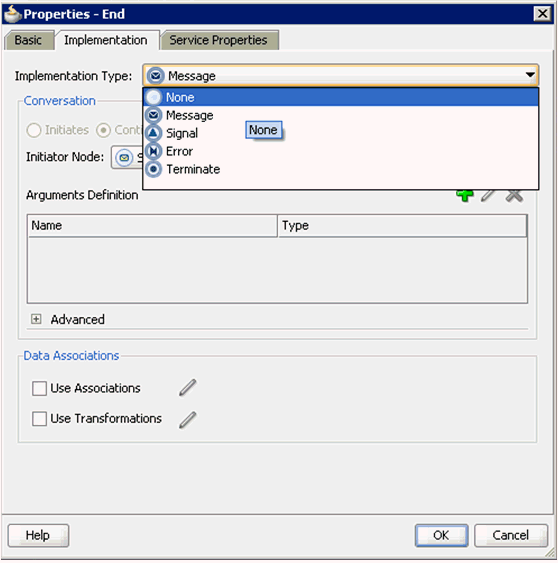
Task: Click the green add argument plus icon
Action: pos(465,196)
